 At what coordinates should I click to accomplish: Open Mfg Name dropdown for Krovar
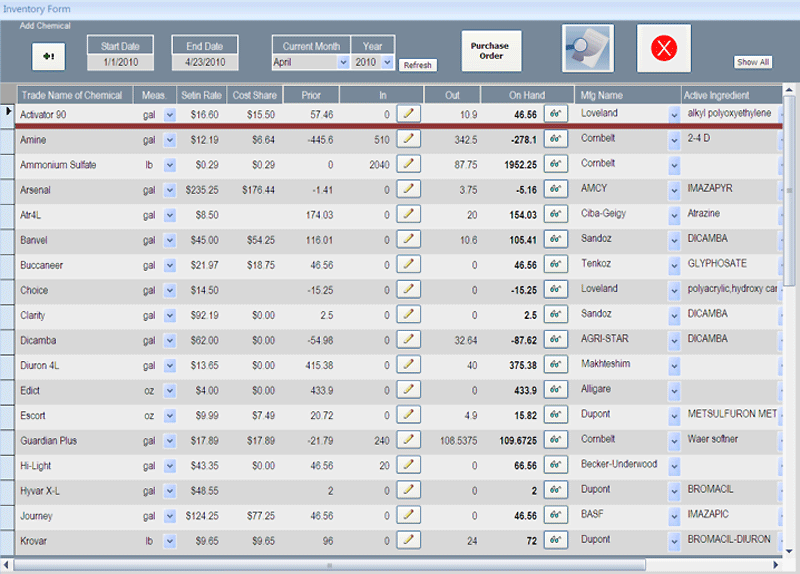coord(674,541)
